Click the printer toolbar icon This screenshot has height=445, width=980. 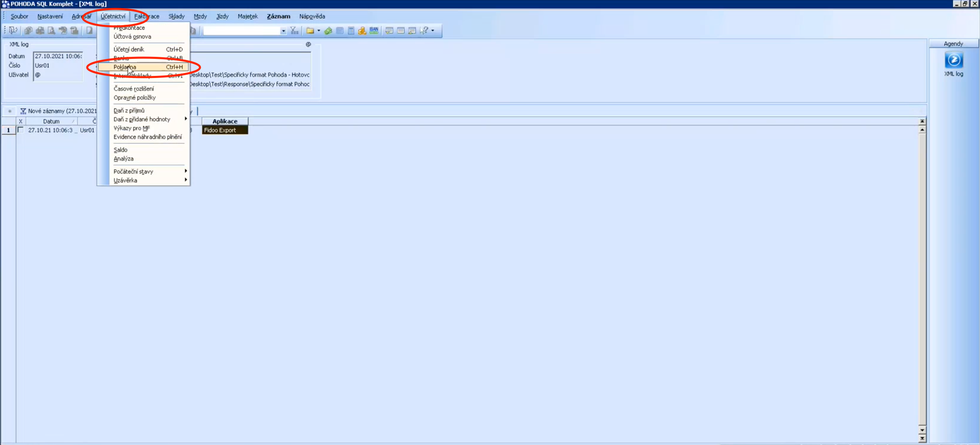(40, 30)
